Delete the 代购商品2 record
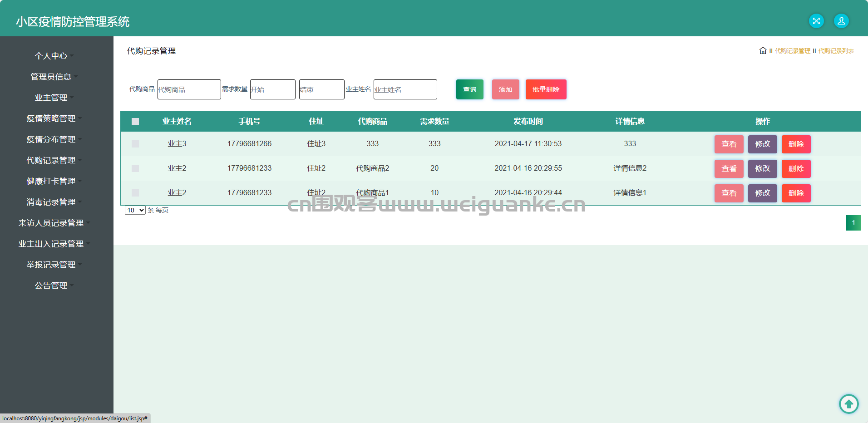Image resolution: width=868 pixels, height=423 pixels. coord(796,169)
